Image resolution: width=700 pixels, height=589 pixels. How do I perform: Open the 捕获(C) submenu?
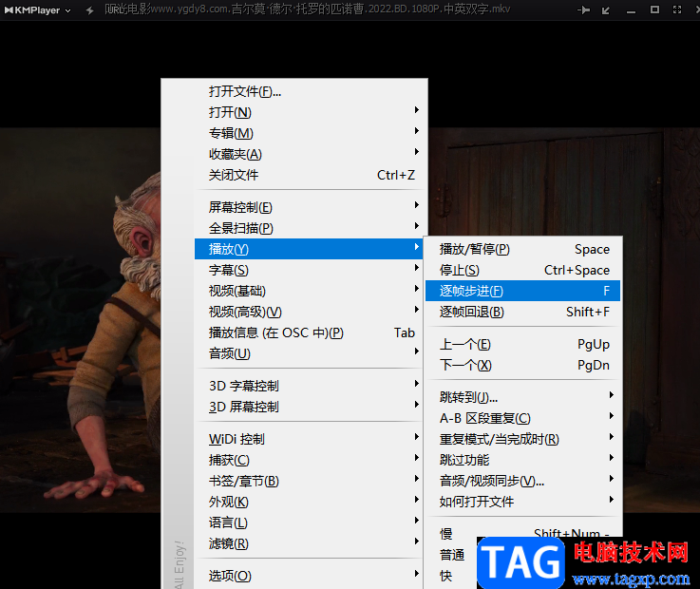[x=309, y=460]
